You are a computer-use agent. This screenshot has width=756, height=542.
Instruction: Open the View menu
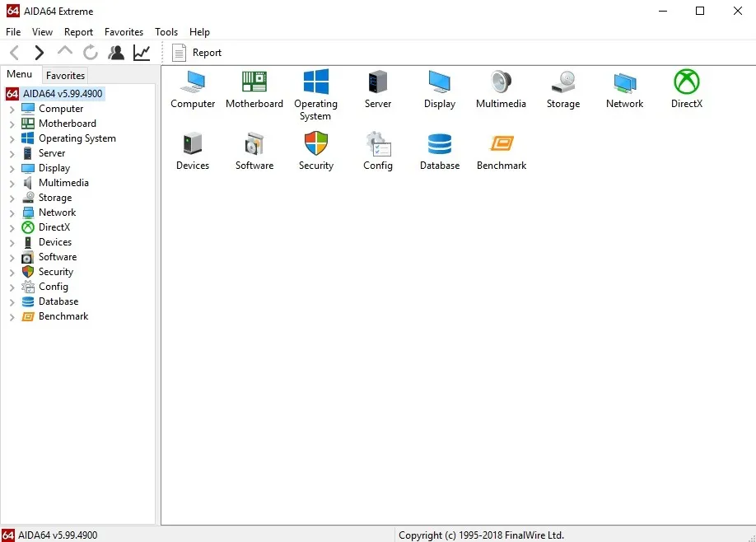tap(42, 32)
